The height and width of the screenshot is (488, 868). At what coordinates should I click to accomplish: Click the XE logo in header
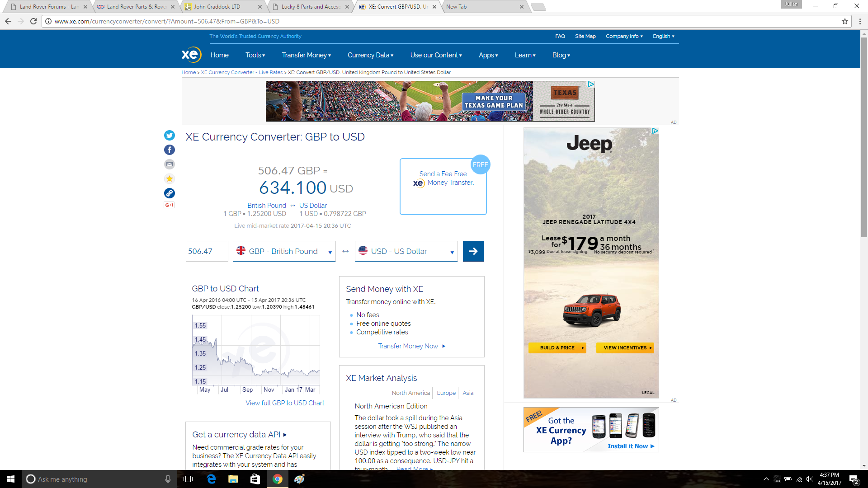pyautogui.click(x=191, y=55)
